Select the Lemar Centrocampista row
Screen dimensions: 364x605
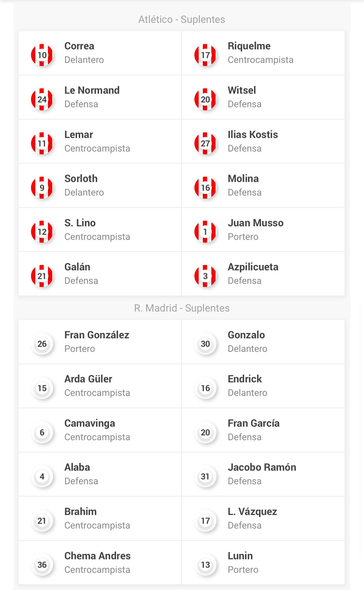coord(100,141)
